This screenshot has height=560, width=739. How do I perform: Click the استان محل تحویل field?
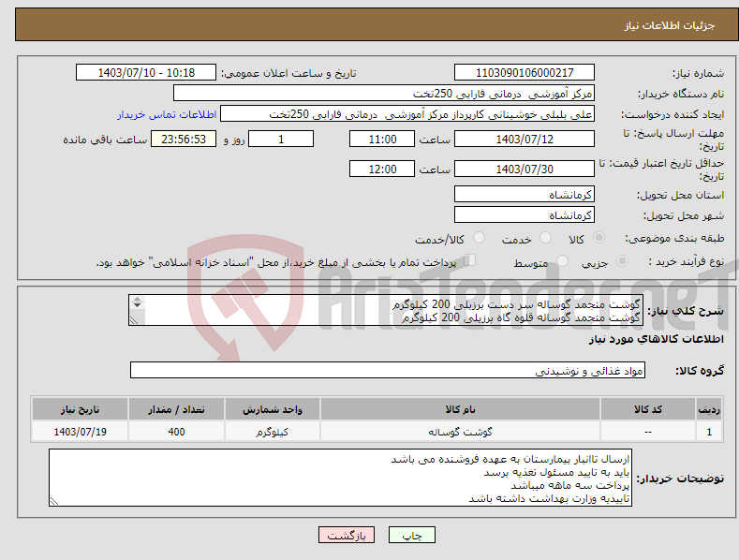click(525, 194)
